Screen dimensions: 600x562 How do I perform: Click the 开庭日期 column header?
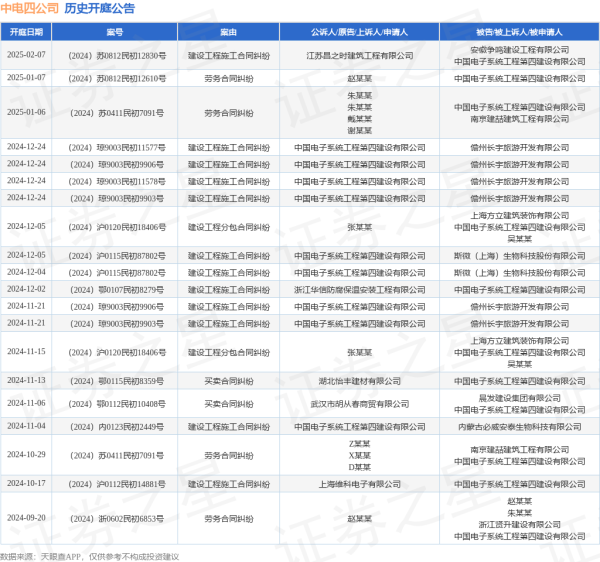[26, 32]
